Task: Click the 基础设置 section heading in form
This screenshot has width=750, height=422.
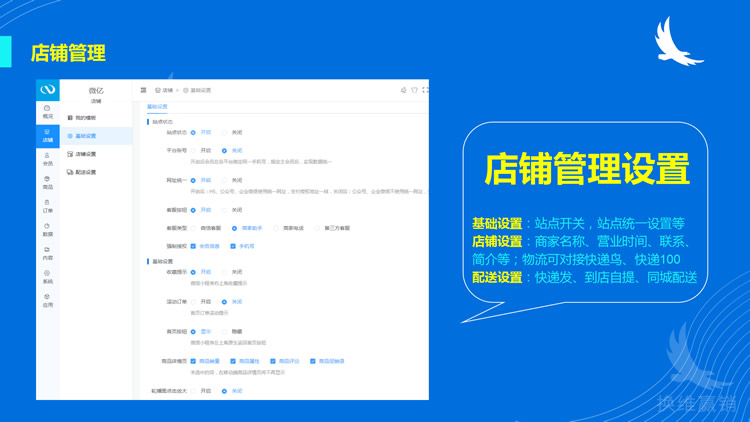Action: pos(163,262)
